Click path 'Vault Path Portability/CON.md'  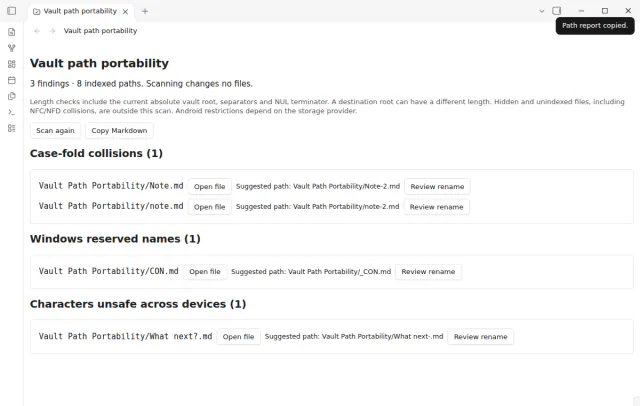click(x=109, y=271)
